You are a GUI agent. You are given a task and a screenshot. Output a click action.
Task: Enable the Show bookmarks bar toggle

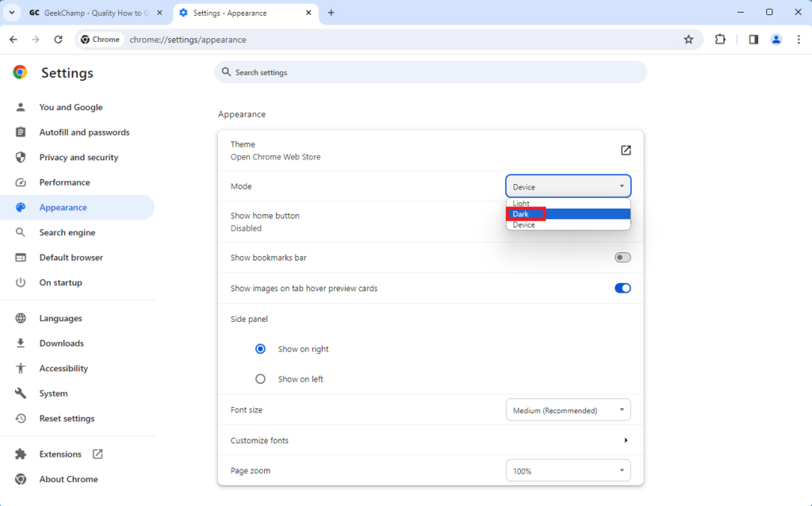(x=622, y=258)
